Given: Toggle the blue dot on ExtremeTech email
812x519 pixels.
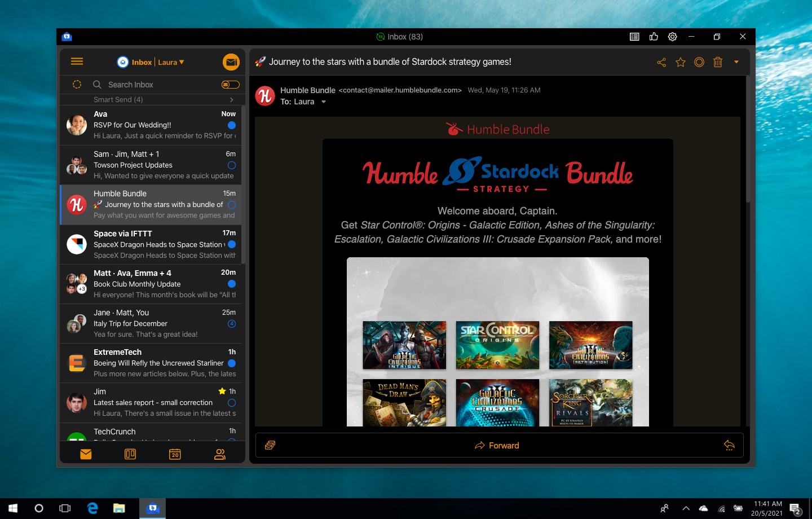Looking at the screenshot, I should 232,363.
